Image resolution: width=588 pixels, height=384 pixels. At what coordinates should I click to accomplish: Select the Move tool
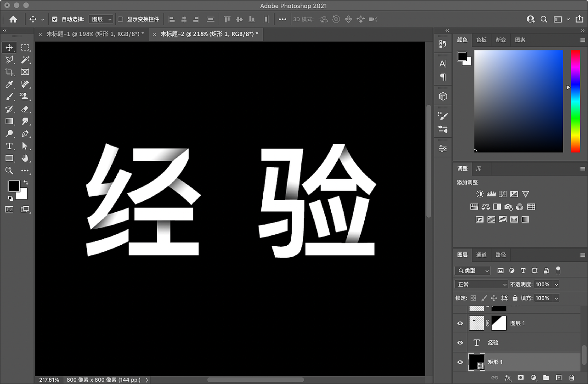9,47
